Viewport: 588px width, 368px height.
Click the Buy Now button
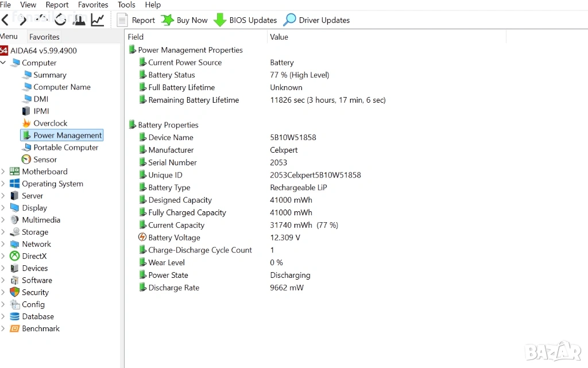(184, 20)
